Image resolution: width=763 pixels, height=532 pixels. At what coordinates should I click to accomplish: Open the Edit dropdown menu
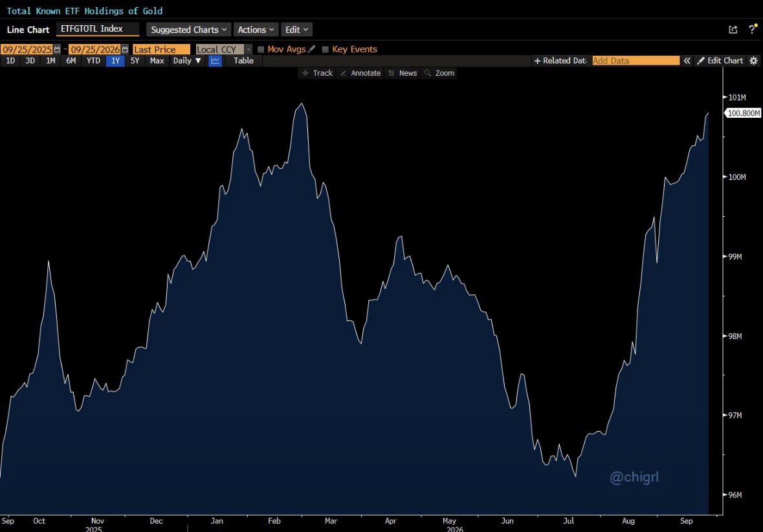click(x=296, y=30)
